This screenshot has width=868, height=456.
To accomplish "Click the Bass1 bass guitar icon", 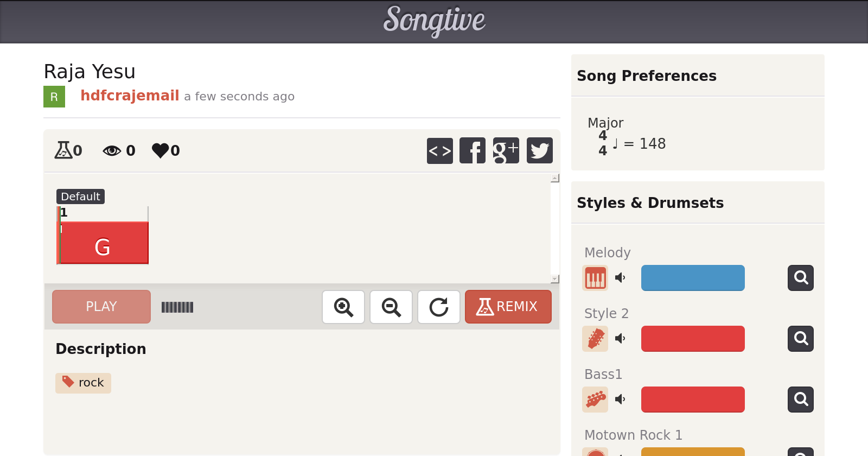I will point(595,400).
